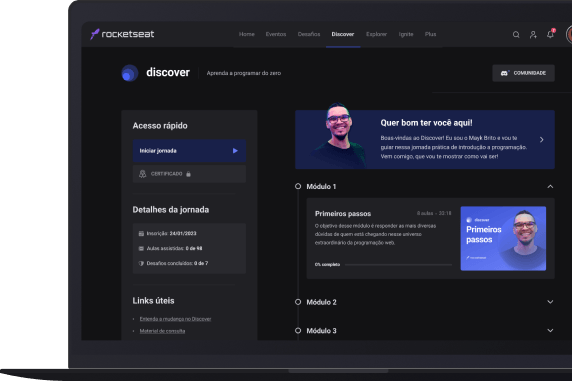Collapse Módulo 1 with the chevron
This screenshot has width=572, height=382.
tap(550, 186)
